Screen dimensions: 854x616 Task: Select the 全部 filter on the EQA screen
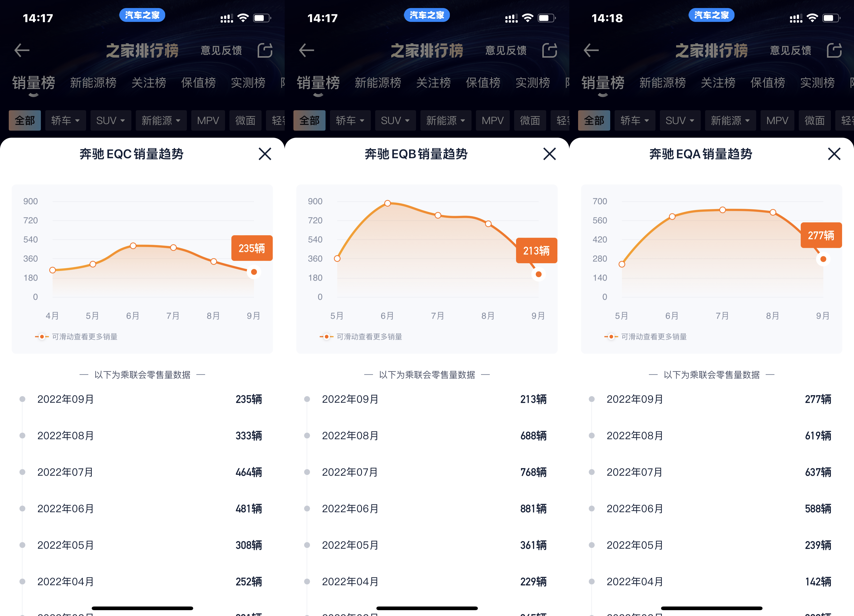(594, 120)
